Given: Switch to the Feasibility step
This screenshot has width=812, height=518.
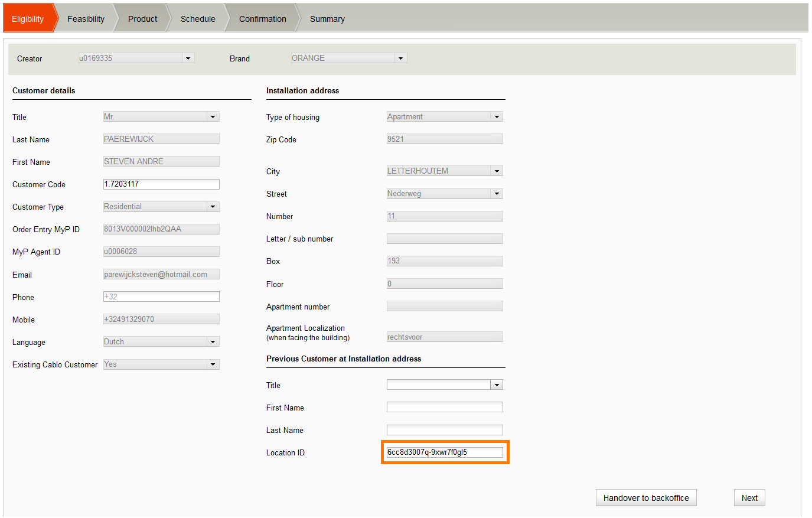Looking at the screenshot, I should click(86, 19).
